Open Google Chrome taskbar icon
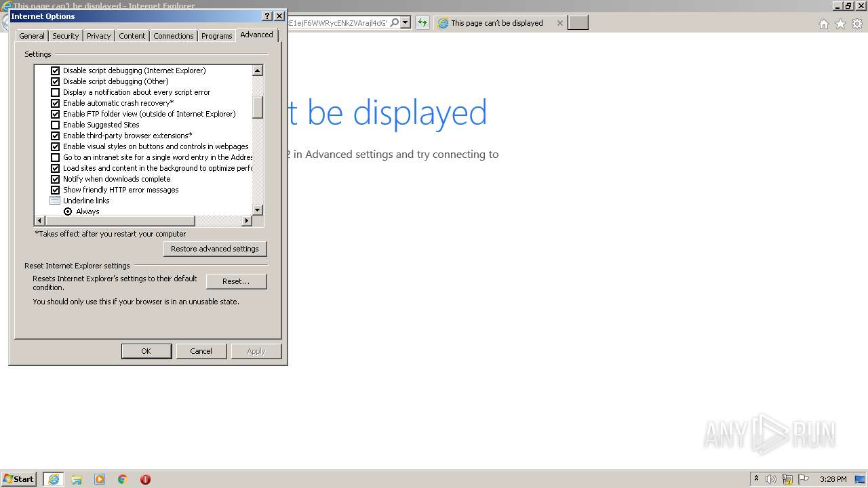The image size is (868, 488). (x=123, y=479)
